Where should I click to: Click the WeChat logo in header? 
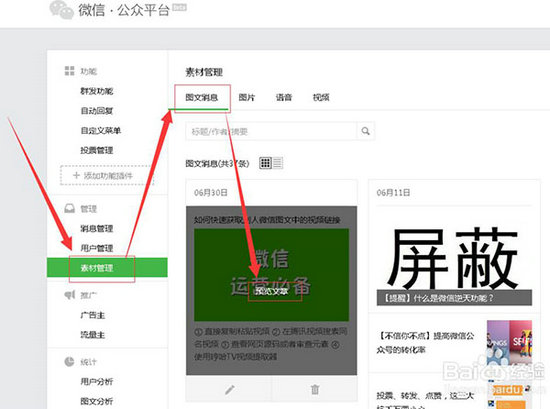tap(61, 9)
